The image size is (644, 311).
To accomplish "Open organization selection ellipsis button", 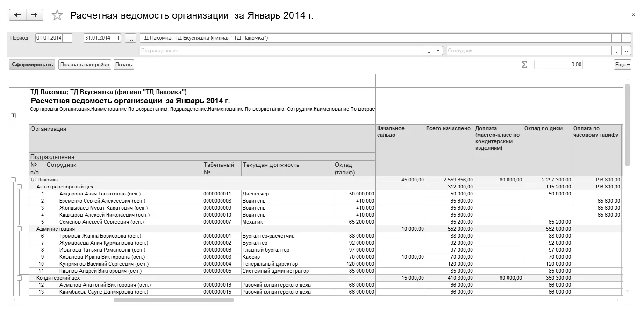I will click(x=617, y=38).
